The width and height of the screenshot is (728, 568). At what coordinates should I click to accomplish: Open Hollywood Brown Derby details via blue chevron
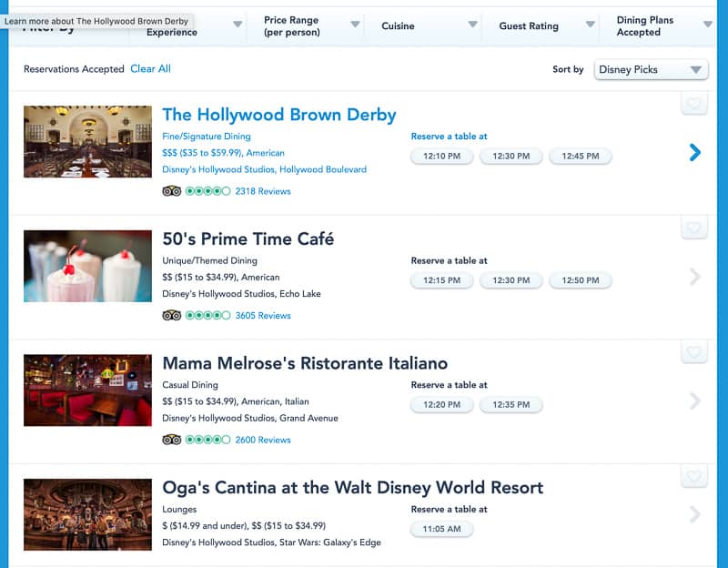pos(694,152)
